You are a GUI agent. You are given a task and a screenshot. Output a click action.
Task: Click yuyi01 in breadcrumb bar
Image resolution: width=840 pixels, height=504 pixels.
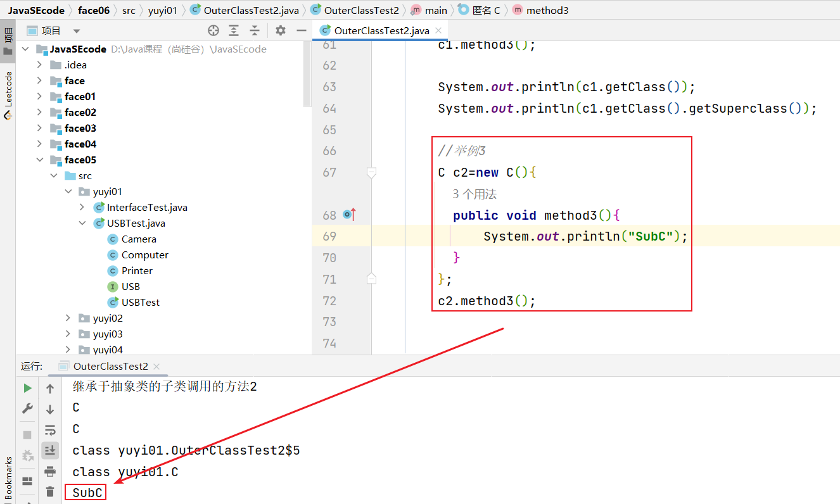tap(163, 10)
